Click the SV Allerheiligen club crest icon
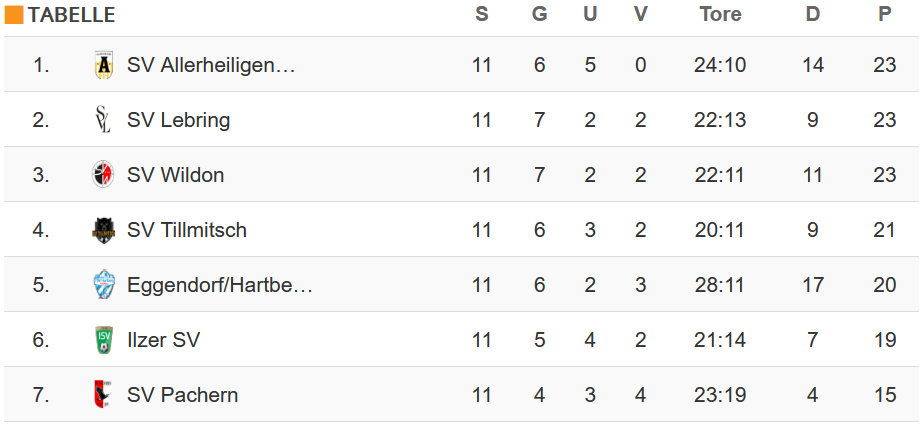Screen dimensions: 922x425 tap(103, 65)
